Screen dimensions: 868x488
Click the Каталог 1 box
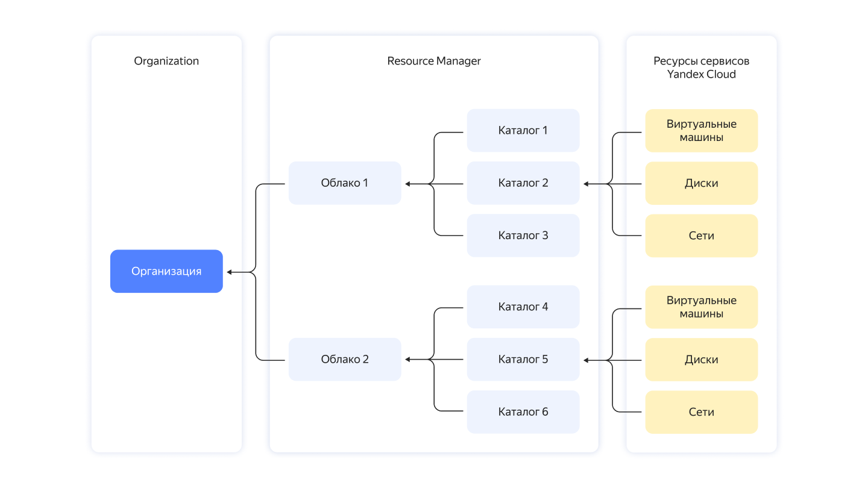pos(523,130)
